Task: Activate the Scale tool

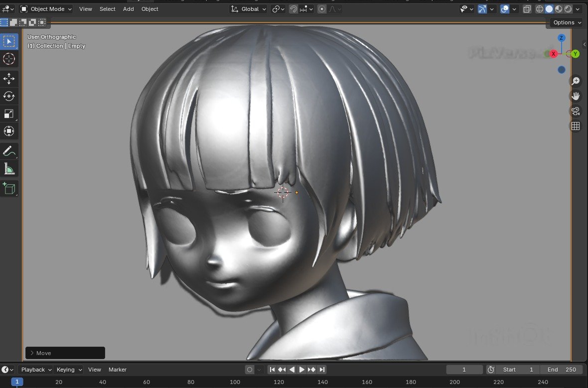Action: pos(9,114)
